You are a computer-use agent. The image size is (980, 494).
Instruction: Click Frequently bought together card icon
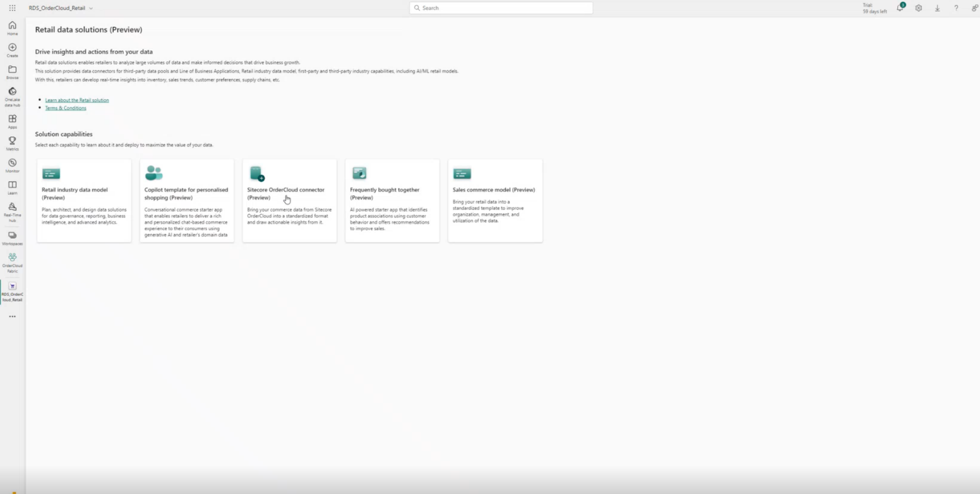click(359, 173)
